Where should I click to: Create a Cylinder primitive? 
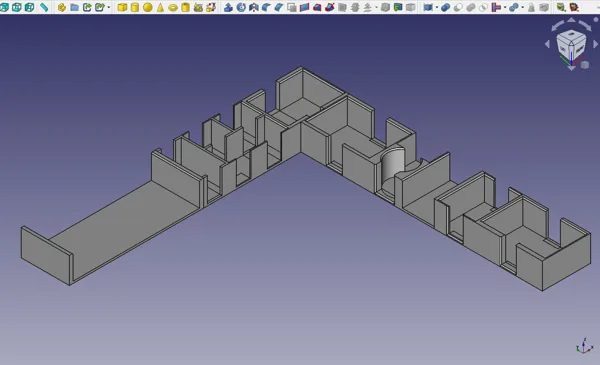(x=135, y=7)
